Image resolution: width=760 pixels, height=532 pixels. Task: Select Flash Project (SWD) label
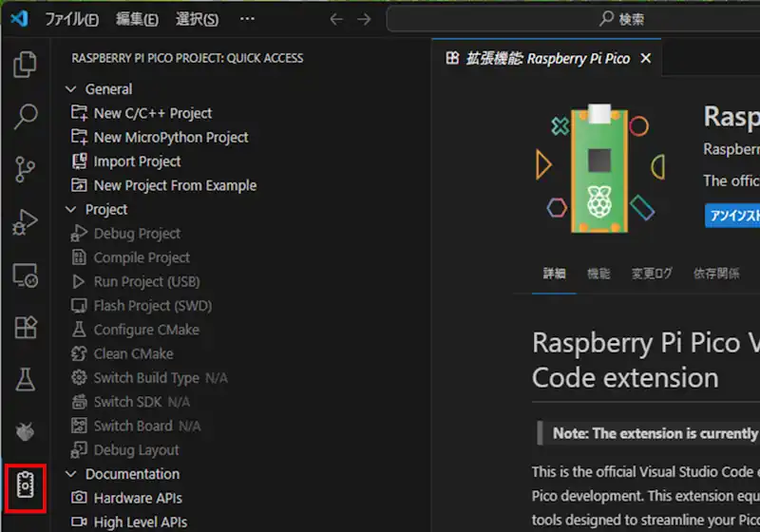coord(153,306)
